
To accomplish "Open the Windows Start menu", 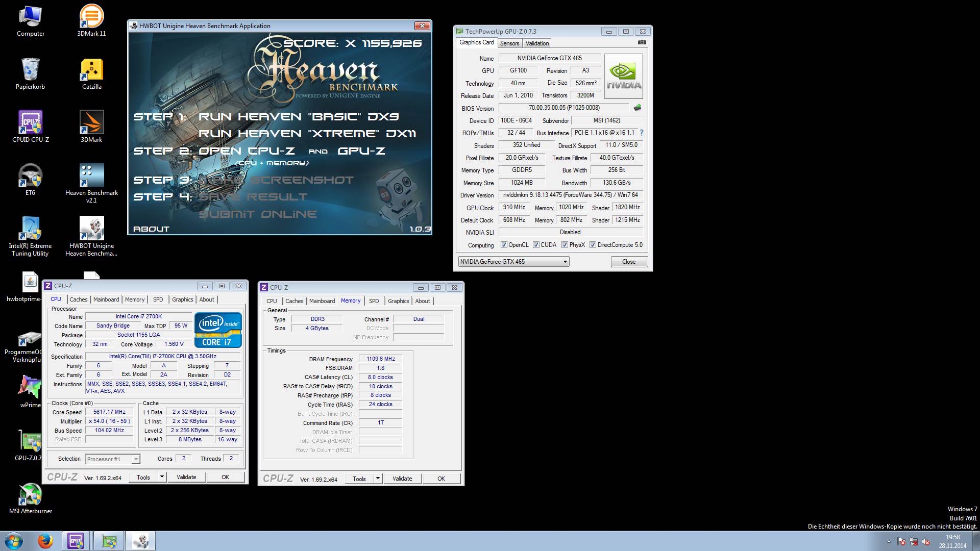I will tap(14, 541).
